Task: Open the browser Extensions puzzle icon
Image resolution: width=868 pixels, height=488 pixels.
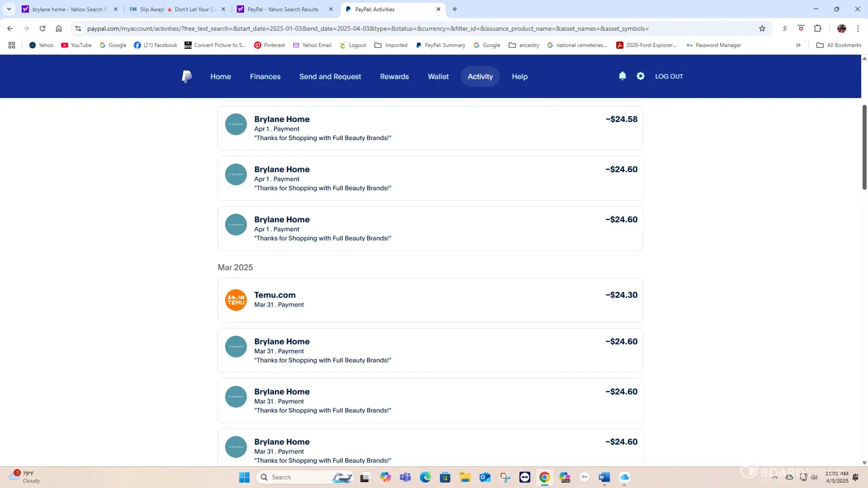Action: (x=818, y=29)
